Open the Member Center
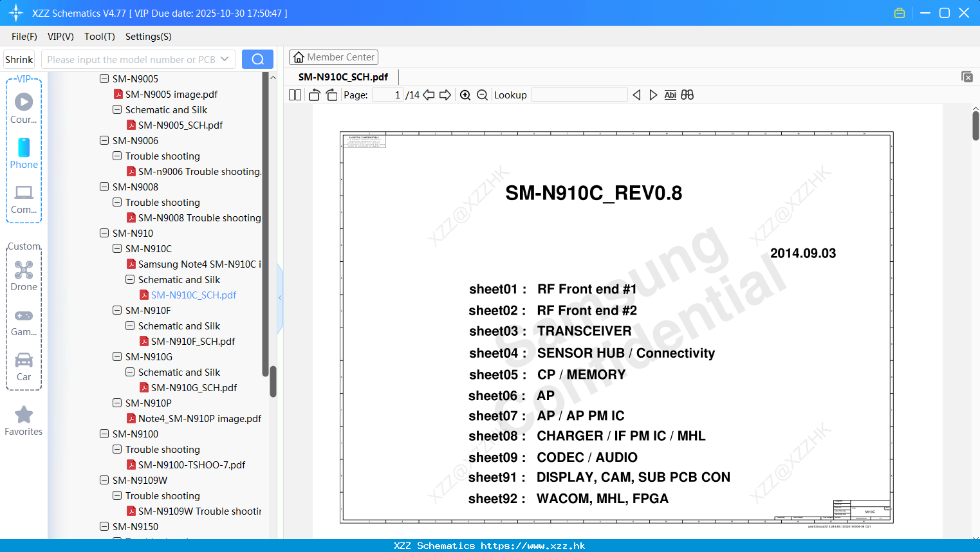 (x=333, y=57)
